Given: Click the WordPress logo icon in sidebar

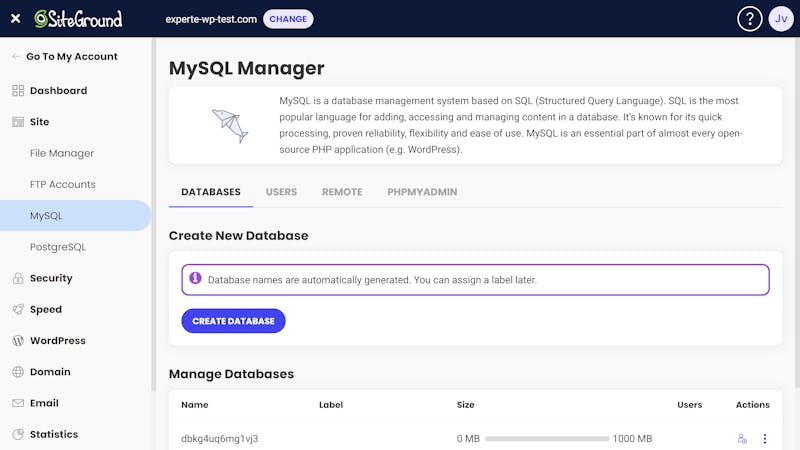Looking at the screenshot, I should [18, 341].
